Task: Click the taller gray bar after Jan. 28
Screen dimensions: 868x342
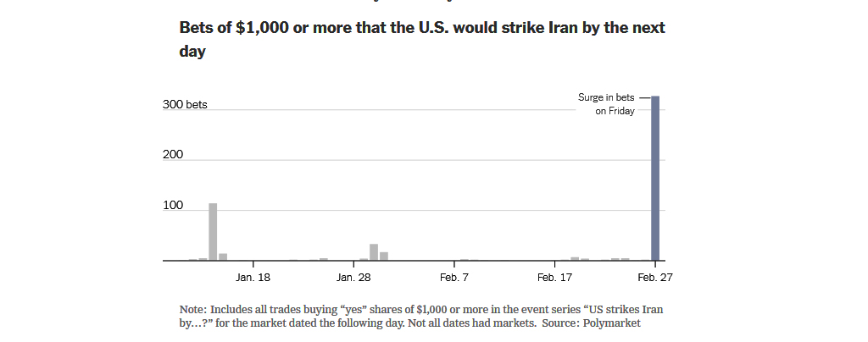Action: [x=374, y=252]
